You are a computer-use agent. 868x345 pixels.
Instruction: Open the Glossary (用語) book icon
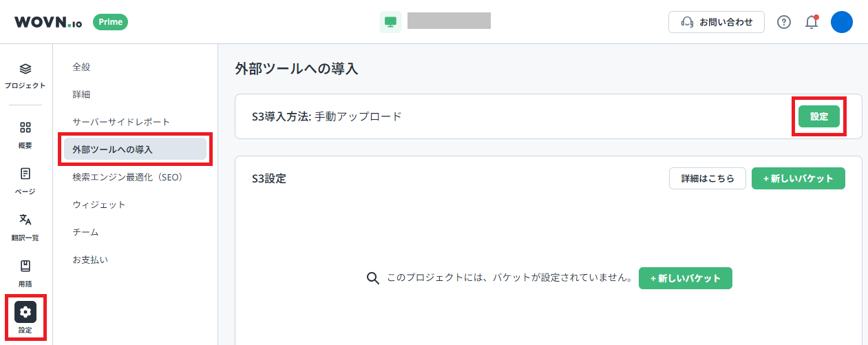coord(25,266)
